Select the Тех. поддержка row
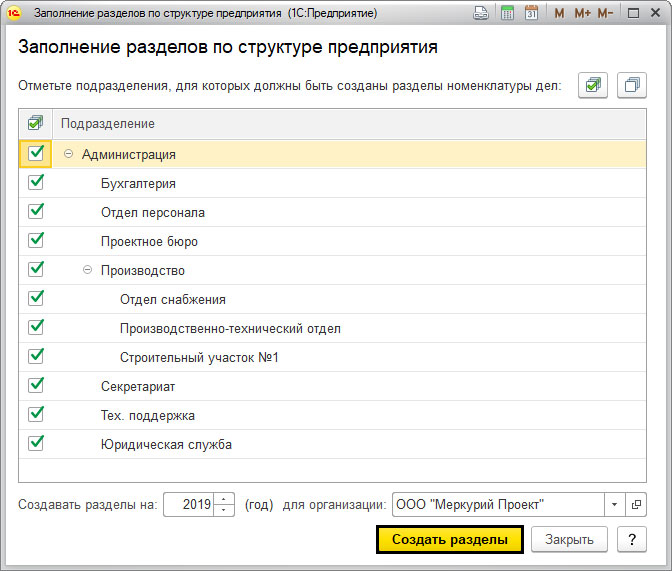 (332, 415)
